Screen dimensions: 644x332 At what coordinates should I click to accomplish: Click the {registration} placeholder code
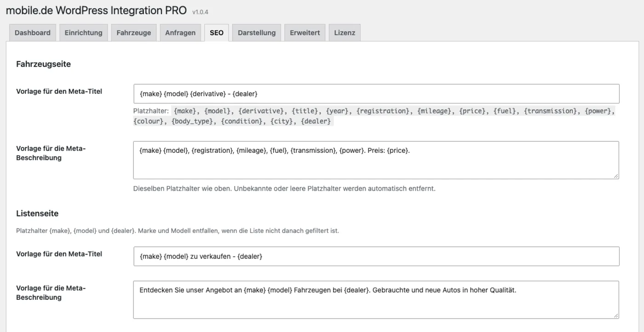click(x=383, y=111)
